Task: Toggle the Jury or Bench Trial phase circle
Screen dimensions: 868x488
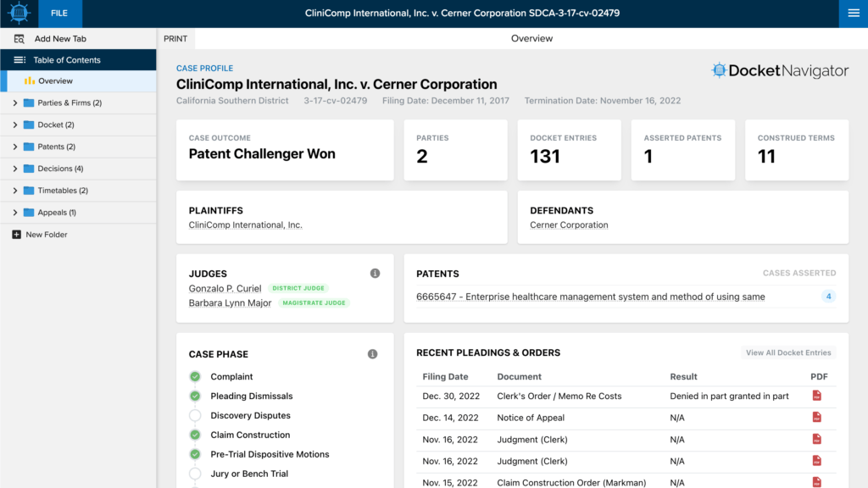Action: pyautogui.click(x=195, y=474)
